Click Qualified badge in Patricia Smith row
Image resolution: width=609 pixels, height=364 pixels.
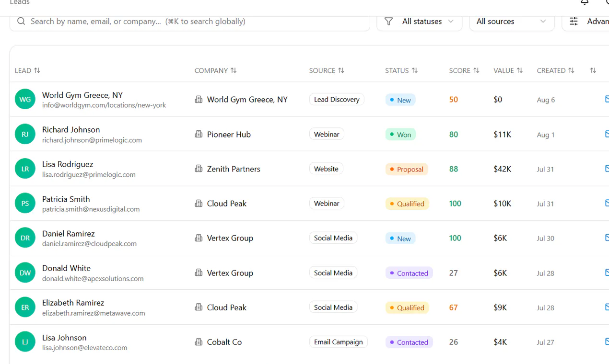[407, 204]
